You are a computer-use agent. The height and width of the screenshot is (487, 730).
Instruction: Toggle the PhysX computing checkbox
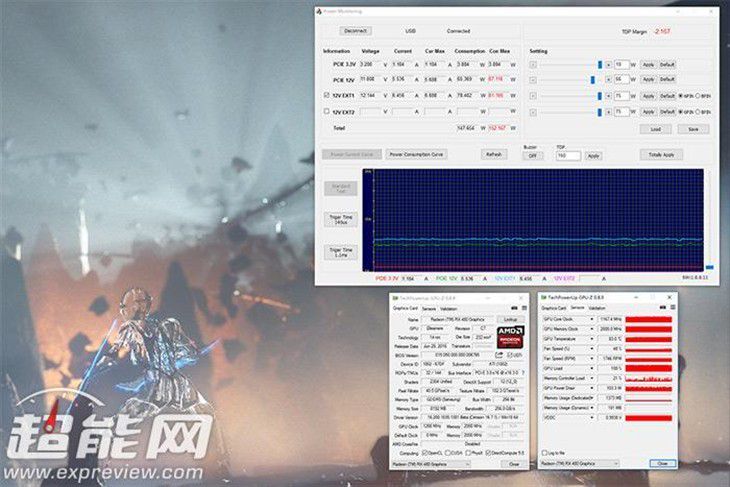tap(467, 453)
